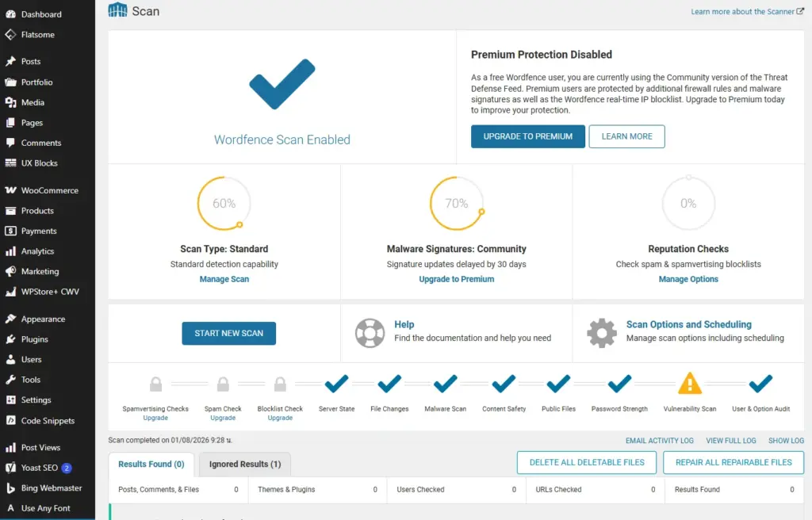This screenshot has width=812, height=520.
Task: Open Learn more about the Scanner link
Action: coord(747,11)
